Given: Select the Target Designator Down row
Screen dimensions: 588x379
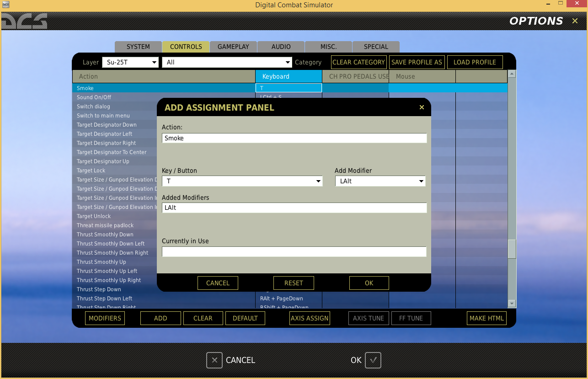Looking at the screenshot, I should [114, 125].
